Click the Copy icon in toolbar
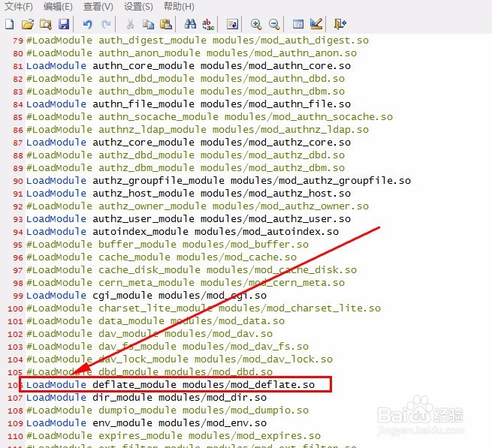Screen dimensions: 492x448 [148, 24]
